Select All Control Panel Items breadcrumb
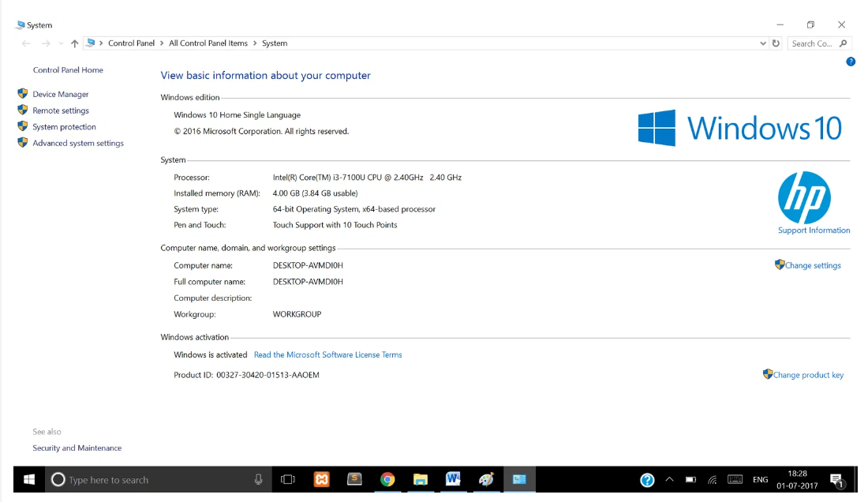868x502 pixels. coord(208,43)
